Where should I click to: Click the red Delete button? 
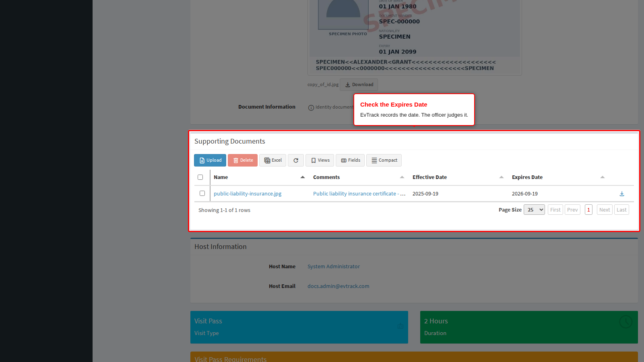[x=243, y=160]
